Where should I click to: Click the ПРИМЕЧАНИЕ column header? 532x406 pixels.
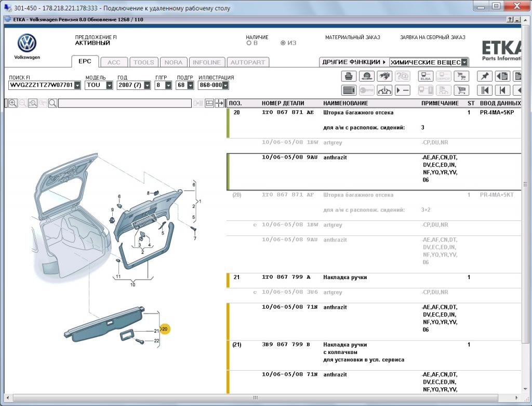tap(440, 103)
